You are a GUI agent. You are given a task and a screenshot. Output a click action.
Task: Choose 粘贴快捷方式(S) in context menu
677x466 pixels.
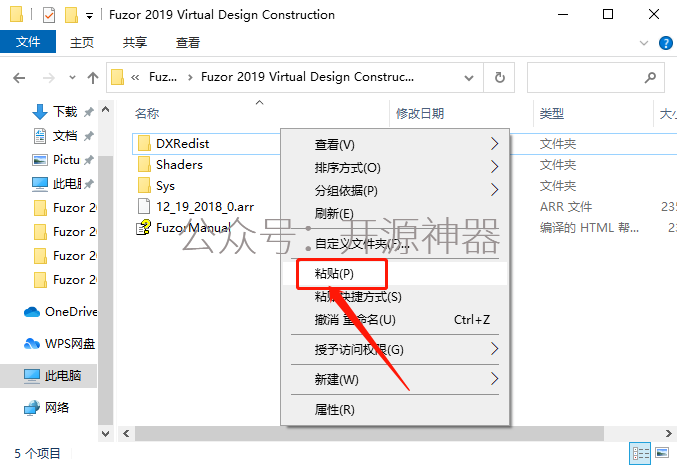click(x=395, y=297)
